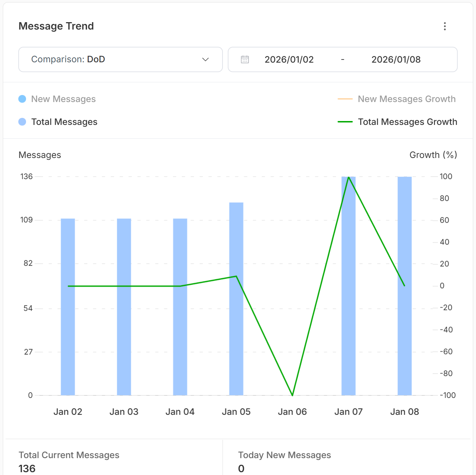Screen dimensions: 476x475
Task: Click the Message Trend title
Action: pos(56,26)
